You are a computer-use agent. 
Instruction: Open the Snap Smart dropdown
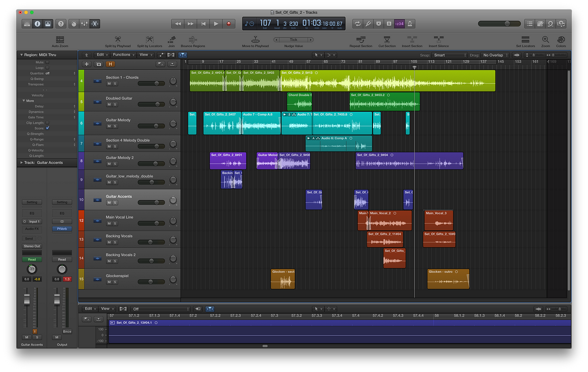[450, 55]
